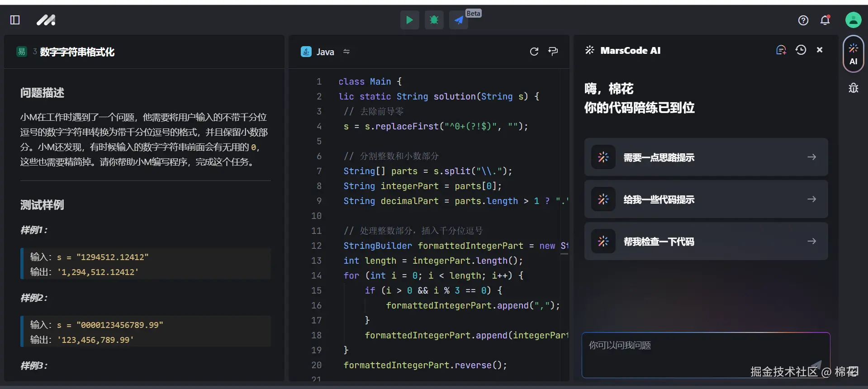Click the '问题描述' heading
The width and height of the screenshot is (868, 389).
tap(42, 93)
